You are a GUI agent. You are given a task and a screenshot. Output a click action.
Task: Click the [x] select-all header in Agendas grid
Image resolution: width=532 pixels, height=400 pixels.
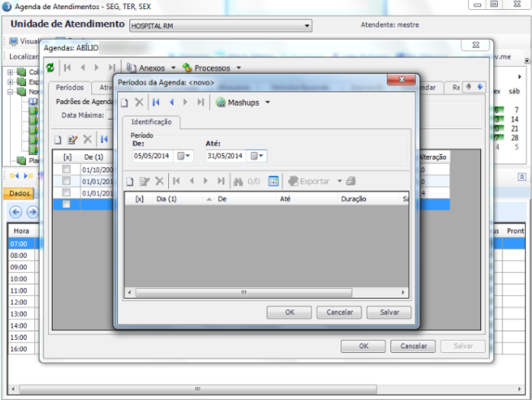pyautogui.click(x=68, y=157)
